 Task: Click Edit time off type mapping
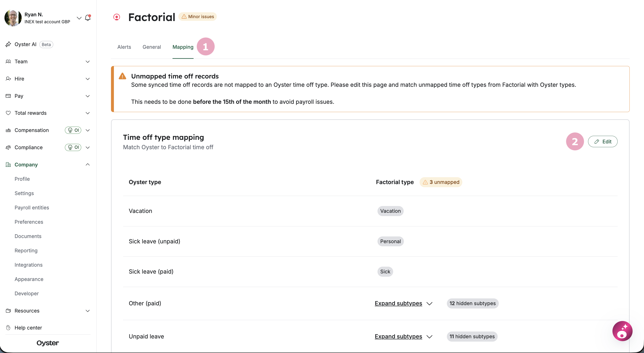tap(603, 142)
